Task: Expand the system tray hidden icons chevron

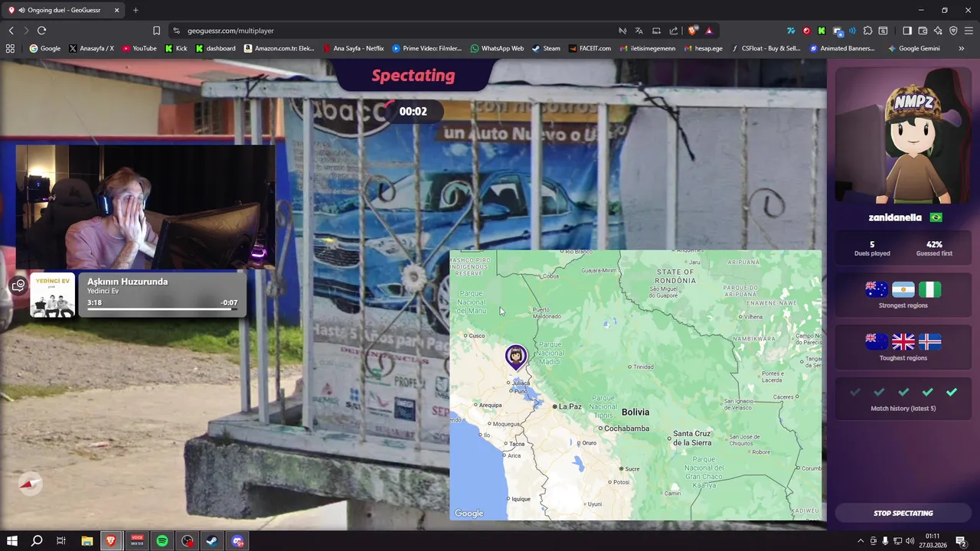Action: point(860,541)
